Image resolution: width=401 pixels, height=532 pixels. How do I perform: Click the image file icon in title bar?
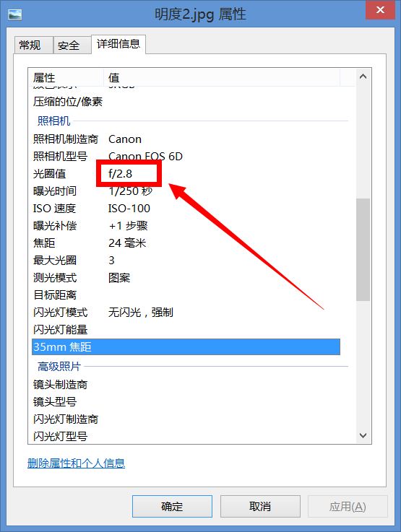pos(15,14)
